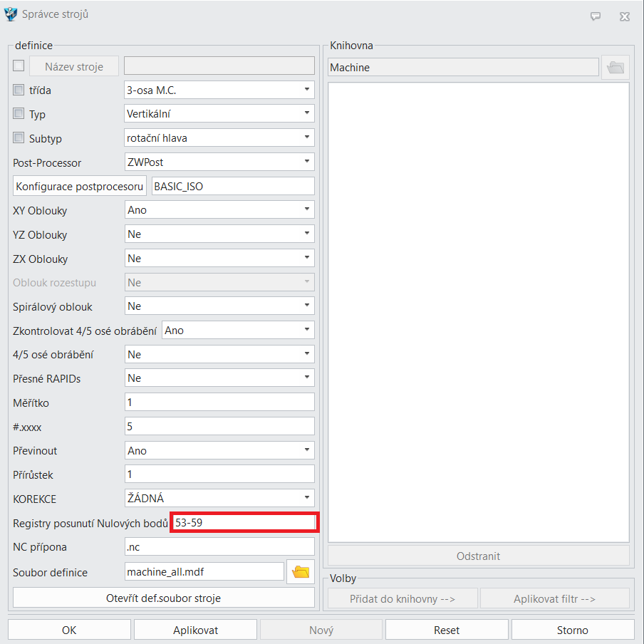Expand the Post-Processor dropdown ZWPost

(x=219, y=162)
